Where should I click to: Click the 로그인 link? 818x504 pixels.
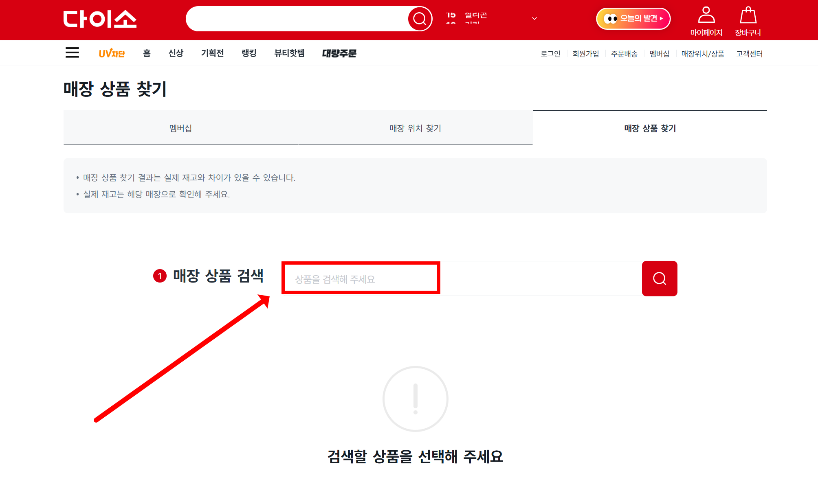point(550,53)
